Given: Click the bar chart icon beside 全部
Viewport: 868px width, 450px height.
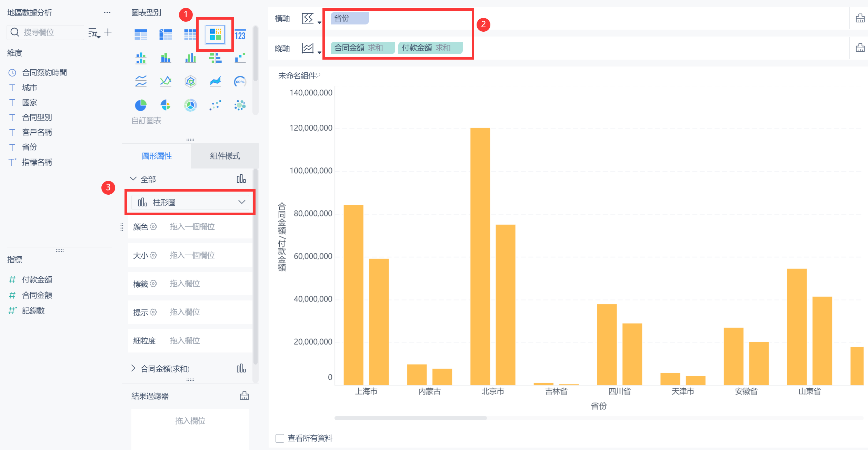Looking at the screenshot, I should click(x=241, y=179).
